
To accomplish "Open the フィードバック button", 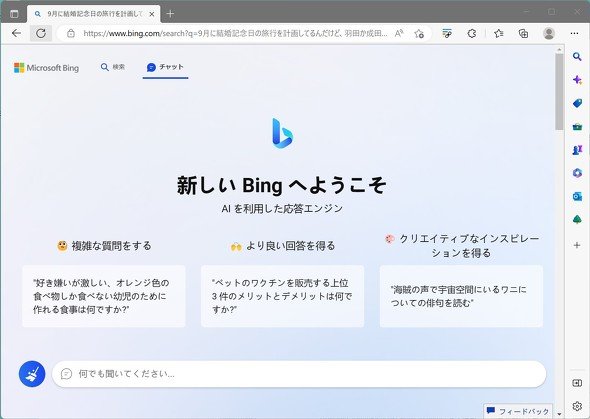I will click(x=519, y=411).
